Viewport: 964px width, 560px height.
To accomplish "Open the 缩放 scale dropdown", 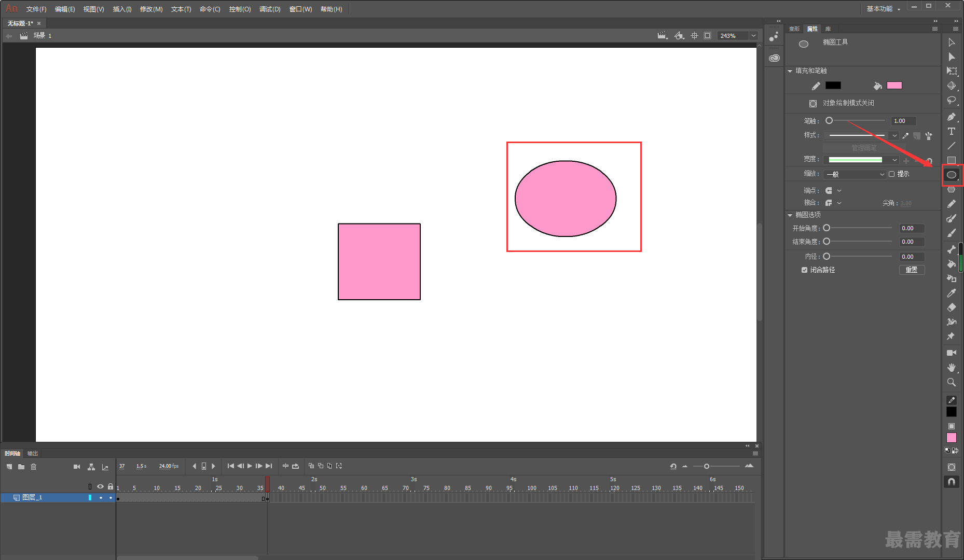I will (855, 174).
